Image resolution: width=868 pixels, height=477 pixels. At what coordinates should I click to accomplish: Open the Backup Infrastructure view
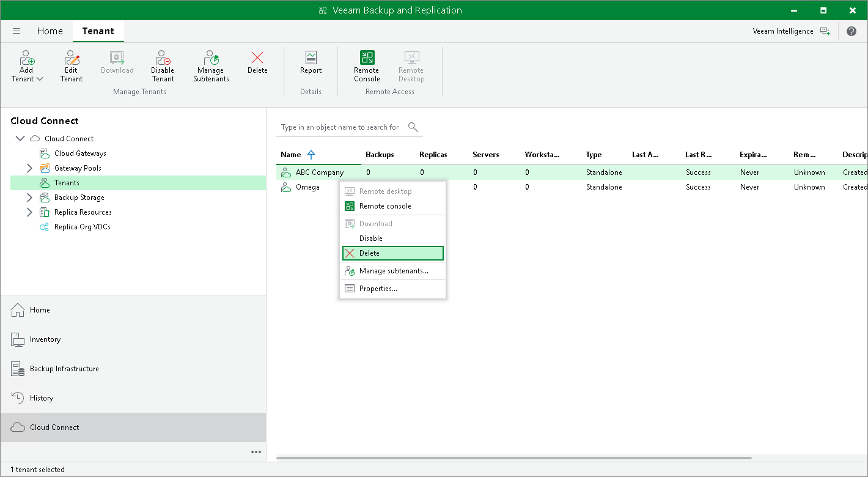133,369
